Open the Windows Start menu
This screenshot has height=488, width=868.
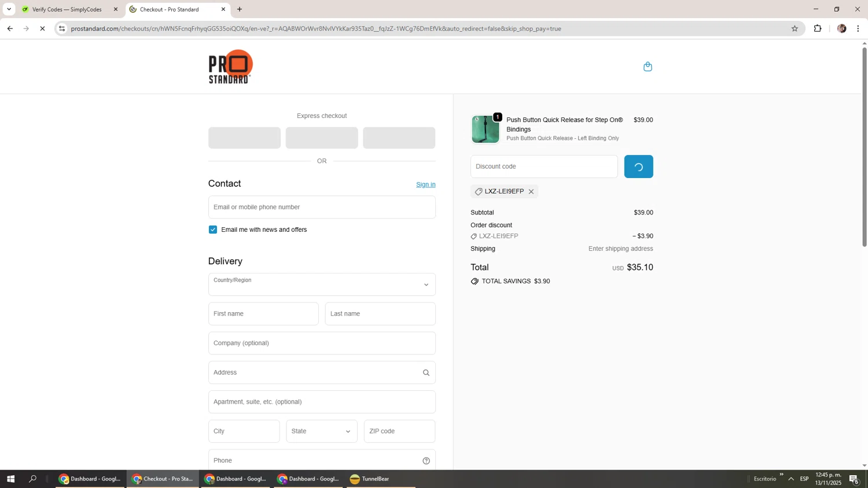[x=10, y=479]
